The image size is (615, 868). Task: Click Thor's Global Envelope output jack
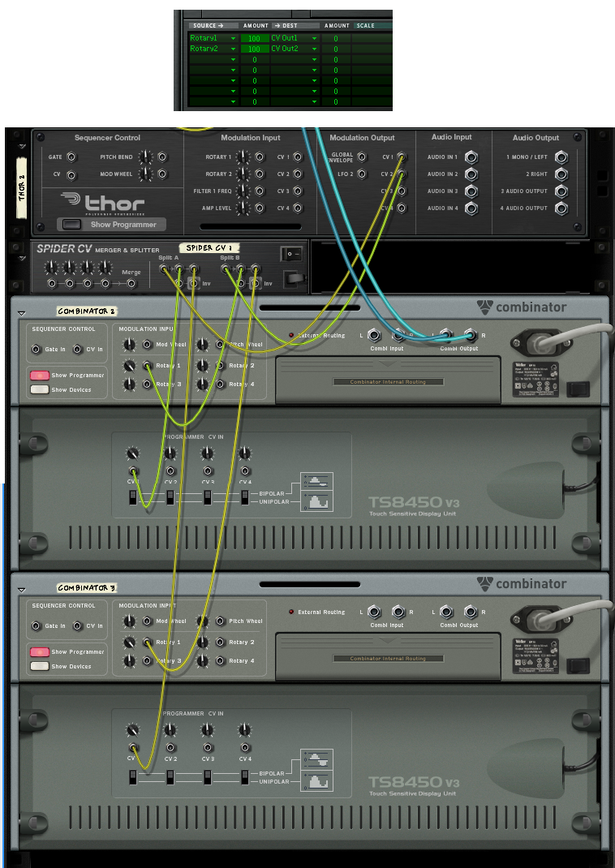click(362, 157)
